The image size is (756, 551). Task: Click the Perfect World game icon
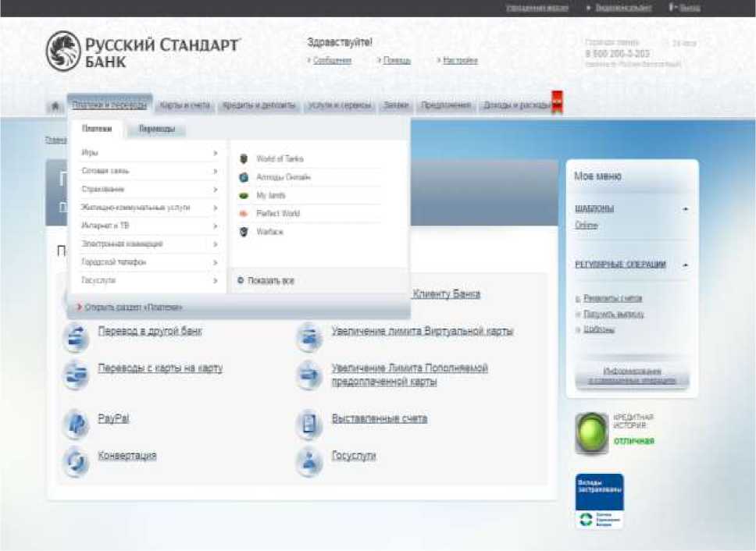[244, 213]
